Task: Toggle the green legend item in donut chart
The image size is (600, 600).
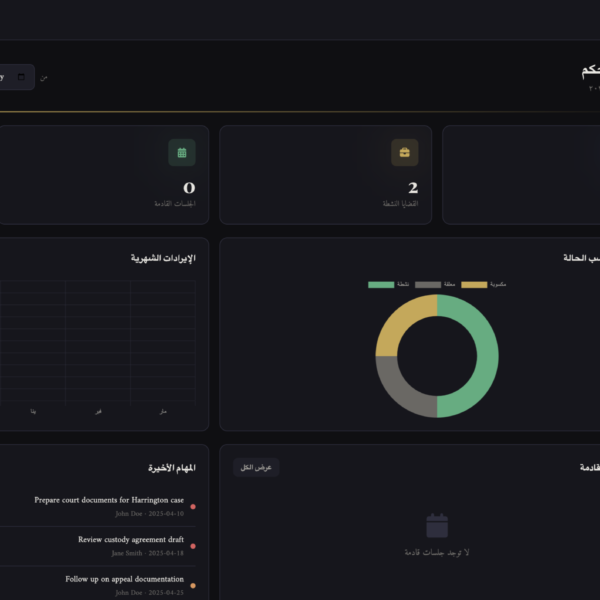Action: click(381, 285)
